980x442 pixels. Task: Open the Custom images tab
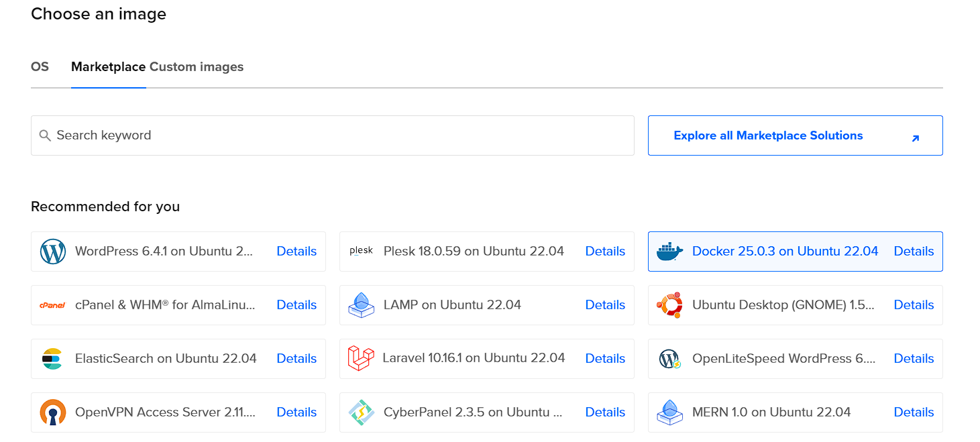197,67
